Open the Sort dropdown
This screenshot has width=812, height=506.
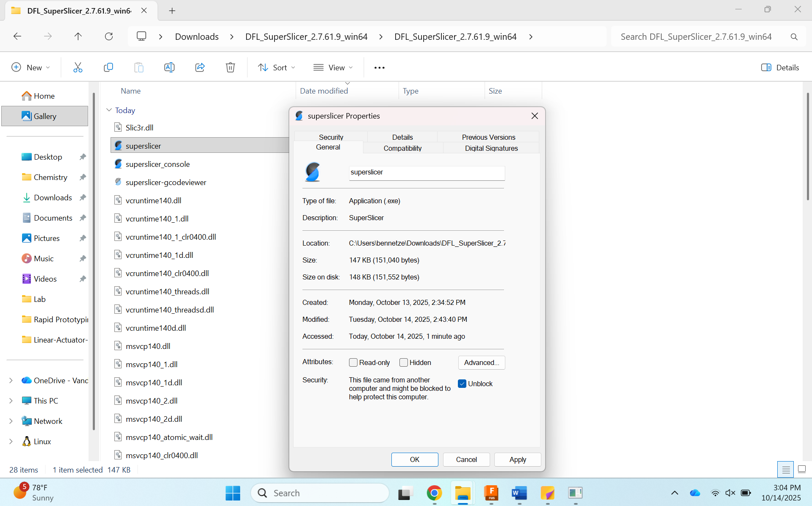pyautogui.click(x=276, y=67)
